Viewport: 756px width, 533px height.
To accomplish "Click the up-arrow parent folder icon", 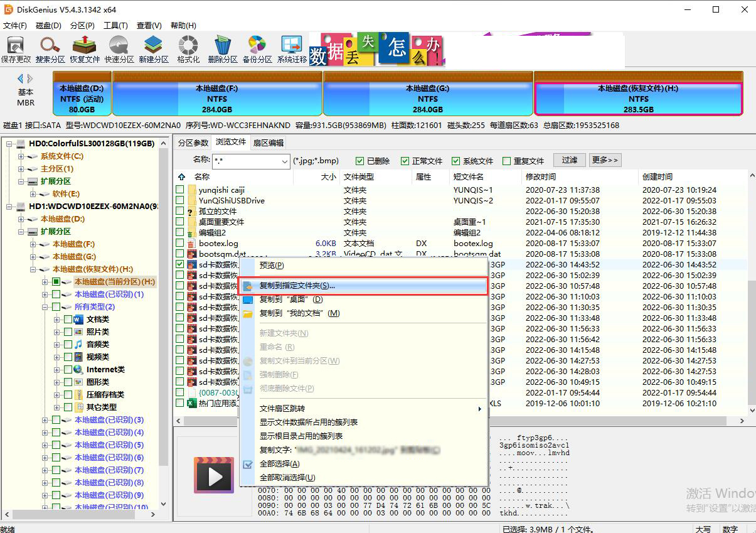I will (x=182, y=177).
